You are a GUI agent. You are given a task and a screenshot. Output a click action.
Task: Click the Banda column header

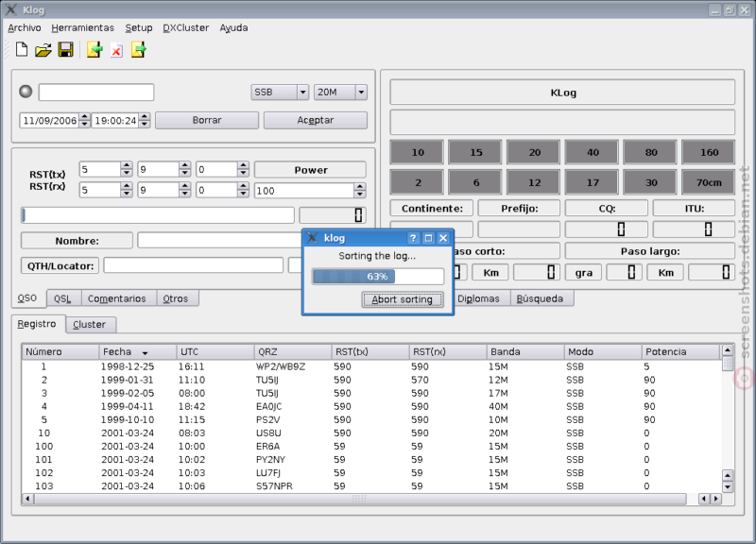pyautogui.click(x=525, y=351)
